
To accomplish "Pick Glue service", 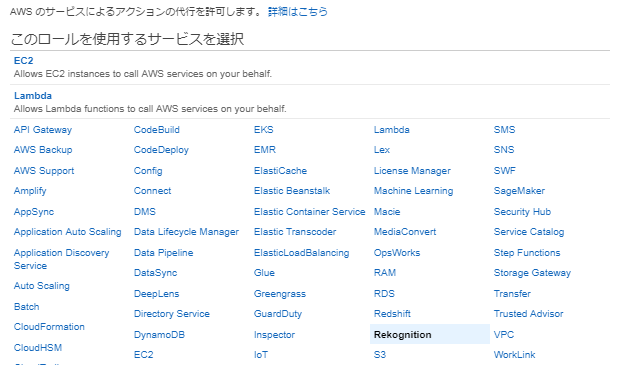I will pos(264,273).
